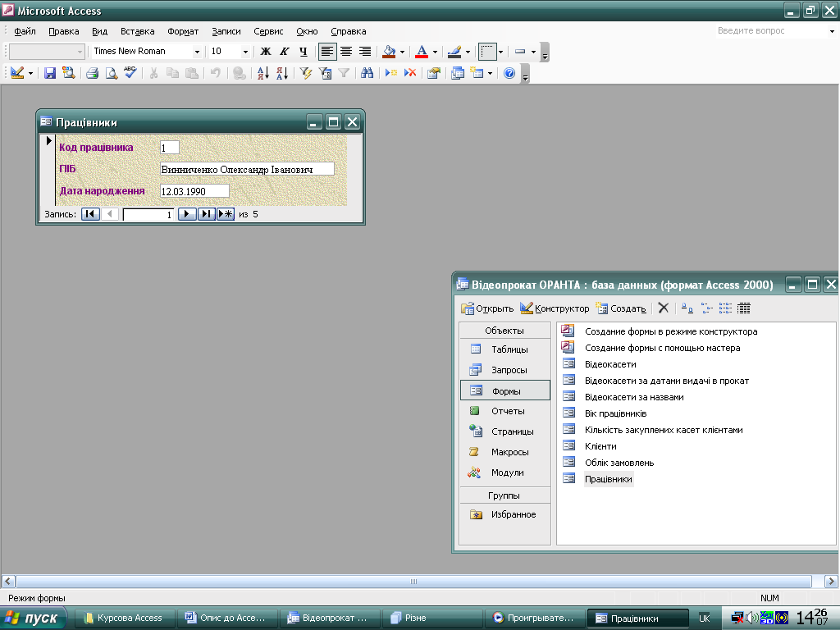This screenshot has width=840, height=630.
Task: Click the line color pen icon
Action: 454,52
